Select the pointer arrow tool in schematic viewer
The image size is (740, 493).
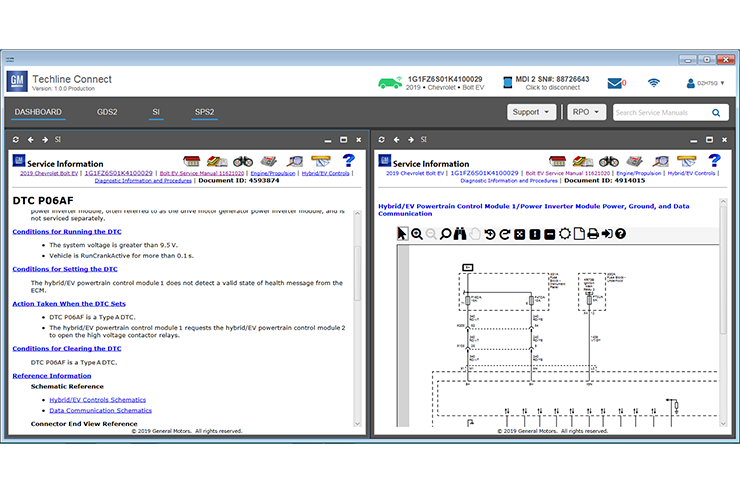[x=402, y=234]
